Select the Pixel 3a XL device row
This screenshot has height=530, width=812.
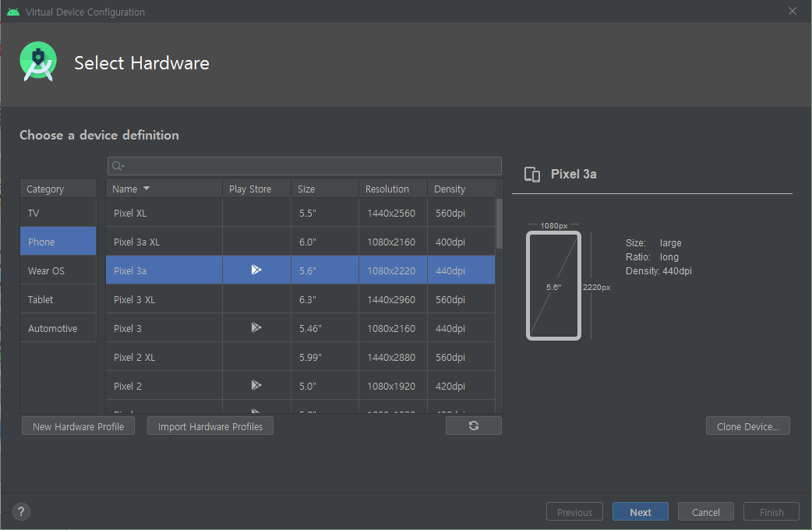300,242
